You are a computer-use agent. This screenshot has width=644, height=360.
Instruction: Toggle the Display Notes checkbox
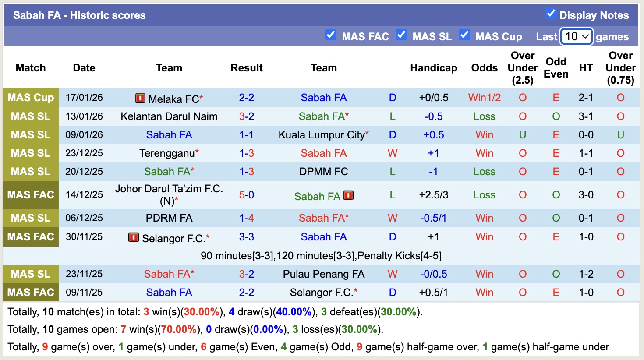pos(550,14)
